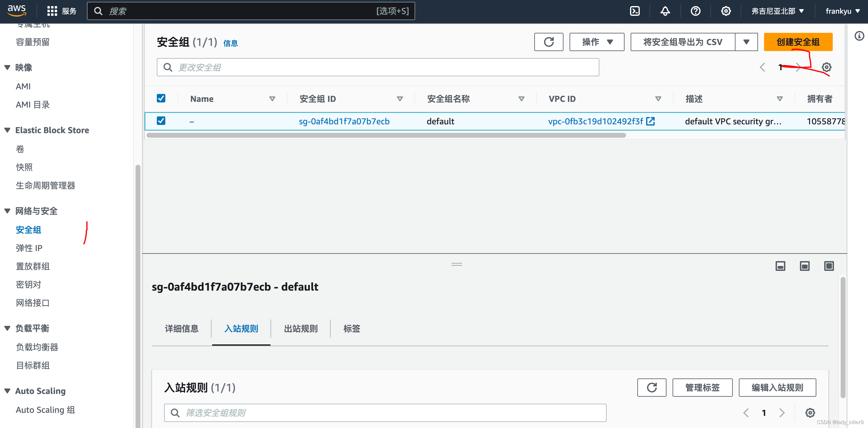This screenshot has height=428, width=868.
Task: Open the export CSV options arrow
Action: [x=746, y=42]
